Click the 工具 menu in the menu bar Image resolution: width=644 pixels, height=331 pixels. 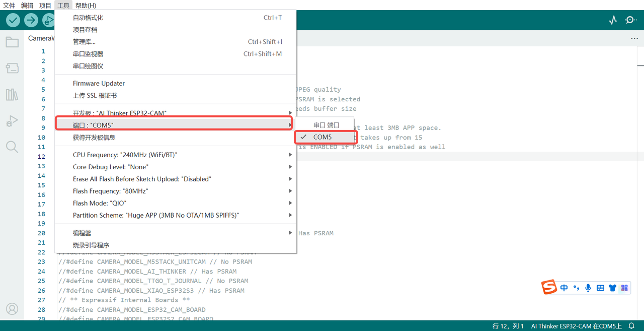[63, 6]
